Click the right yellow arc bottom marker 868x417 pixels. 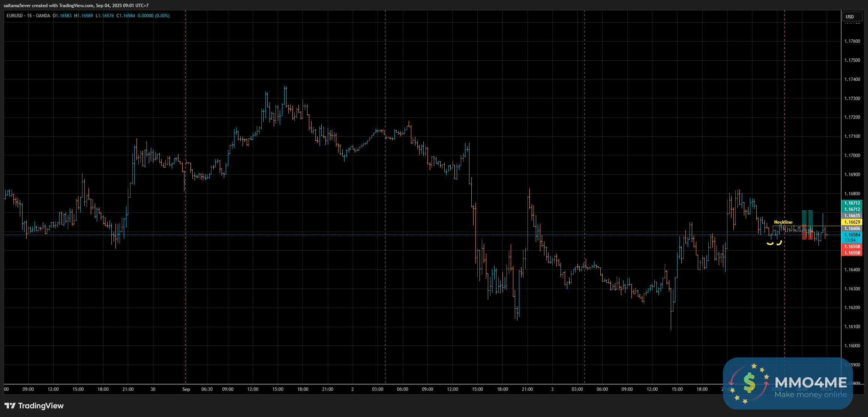pos(779,243)
